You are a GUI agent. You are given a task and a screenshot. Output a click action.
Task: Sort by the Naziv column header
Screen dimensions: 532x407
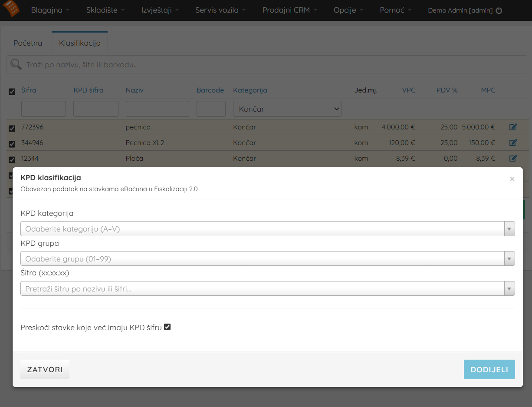point(135,90)
